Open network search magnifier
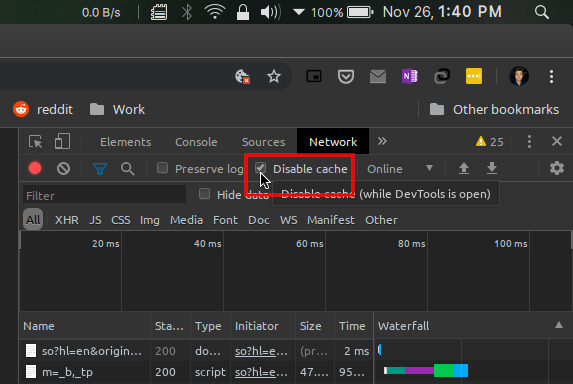Screen dimensions: 573x384 click(128, 169)
